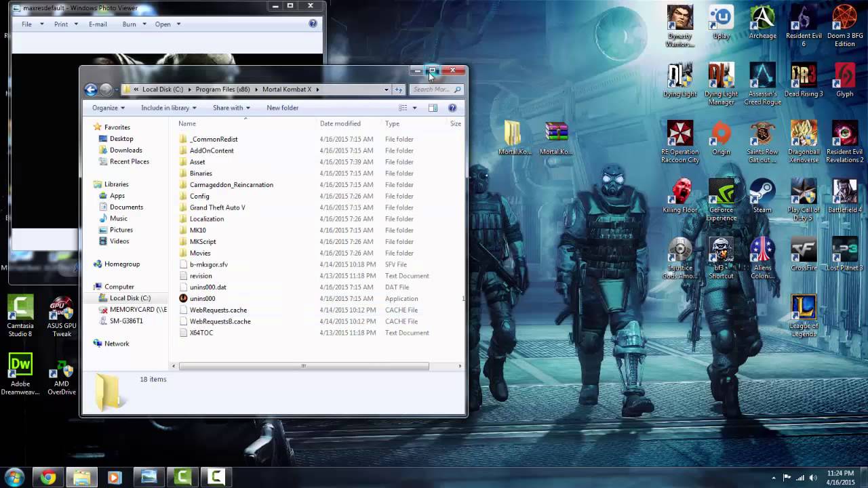Launch Assassin's Creed Rogue shortcut
Viewport: 868px width, 488px height.
tap(762, 84)
